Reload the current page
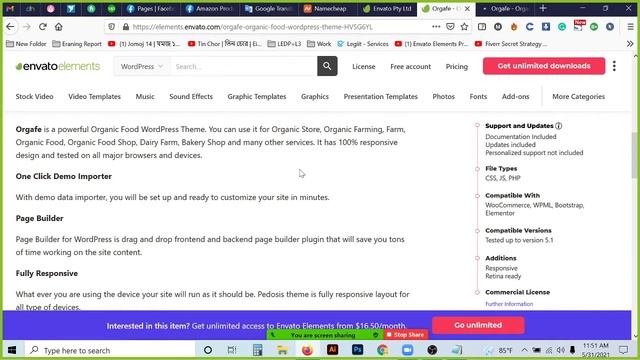Image resolution: width=640 pixels, height=360 pixels. coord(43,27)
